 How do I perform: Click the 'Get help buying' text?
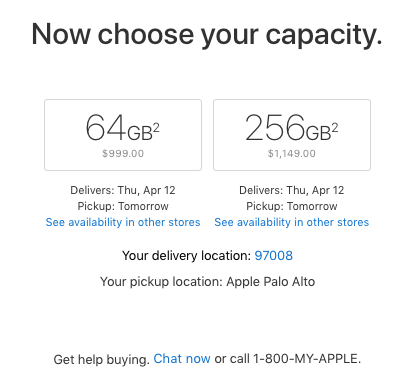point(101,359)
